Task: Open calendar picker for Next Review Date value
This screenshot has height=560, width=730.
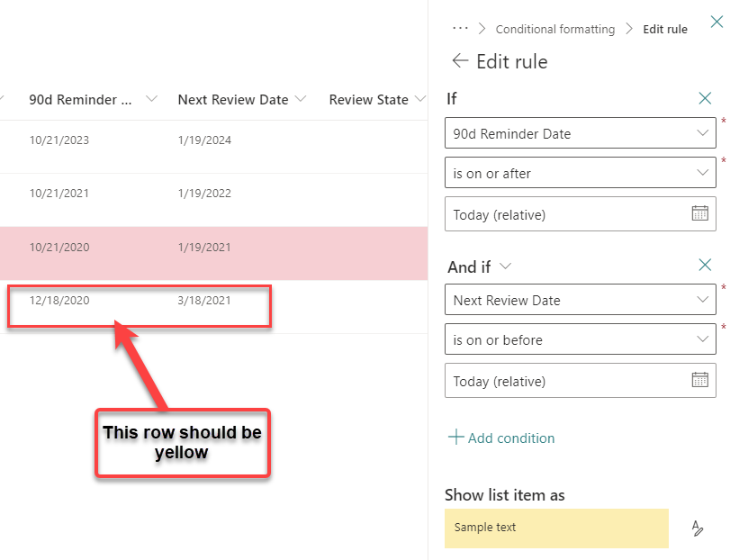Action: pyautogui.click(x=699, y=380)
